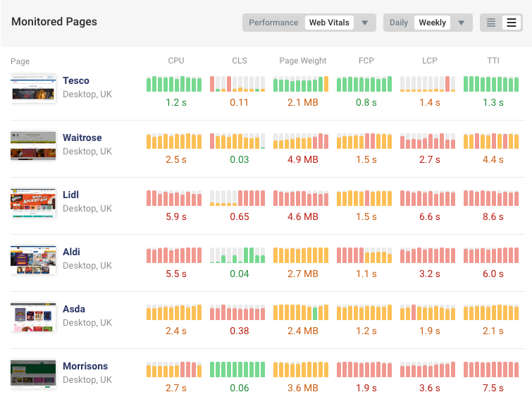Click Waitrose's 2.5 s CPU value
Image resolution: width=532 pixels, height=404 pixels.
tap(176, 159)
